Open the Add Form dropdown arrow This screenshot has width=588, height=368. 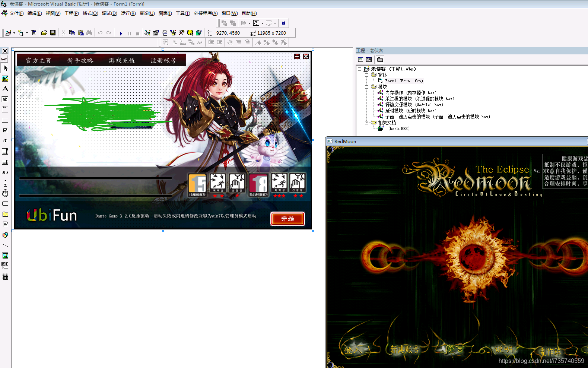coord(27,33)
